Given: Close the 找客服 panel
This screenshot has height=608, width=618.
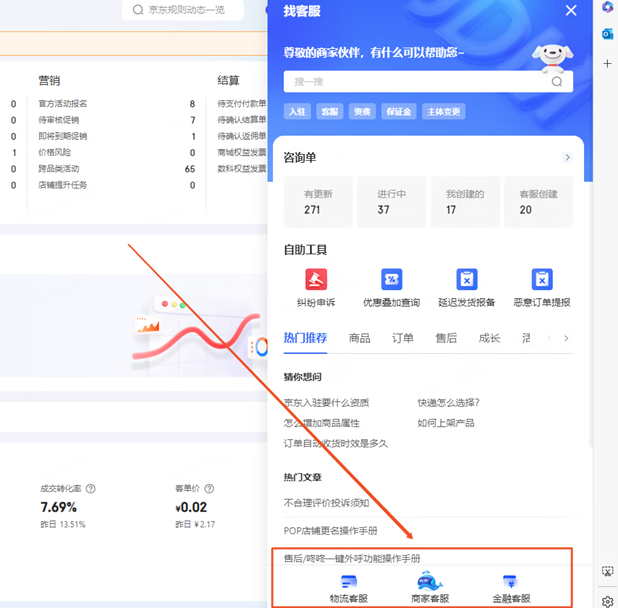Looking at the screenshot, I should [x=571, y=10].
